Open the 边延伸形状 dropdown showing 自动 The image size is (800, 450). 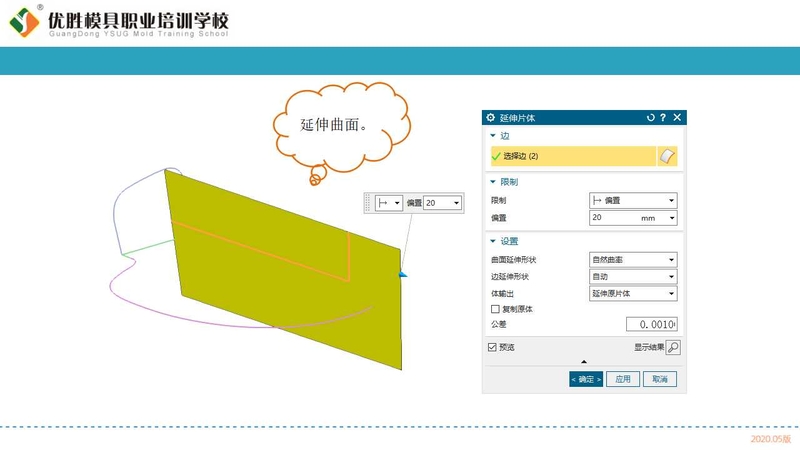coord(633,277)
